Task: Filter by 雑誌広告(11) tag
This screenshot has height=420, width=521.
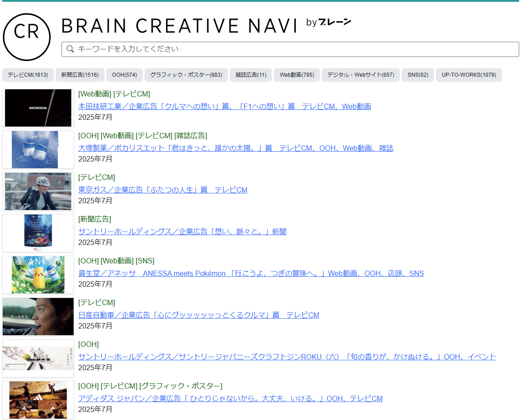Action: 251,75
